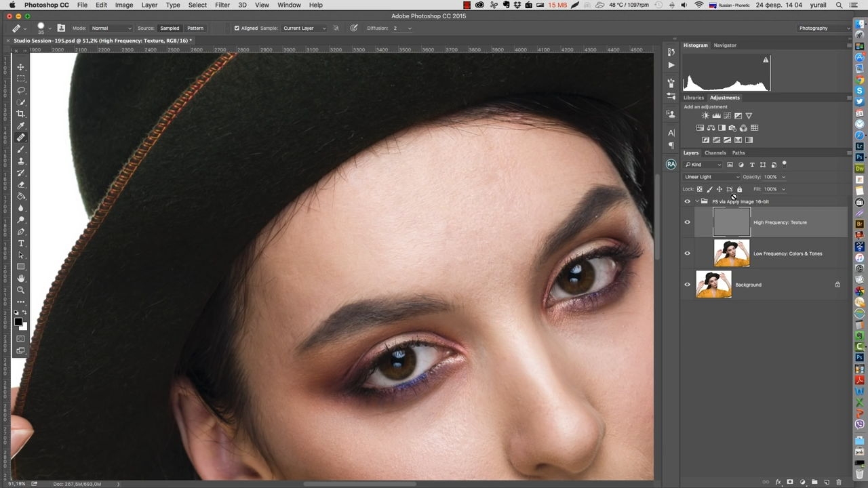Switch to the Paths tab
Viewport: 868px width, 488px height.
(738, 152)
